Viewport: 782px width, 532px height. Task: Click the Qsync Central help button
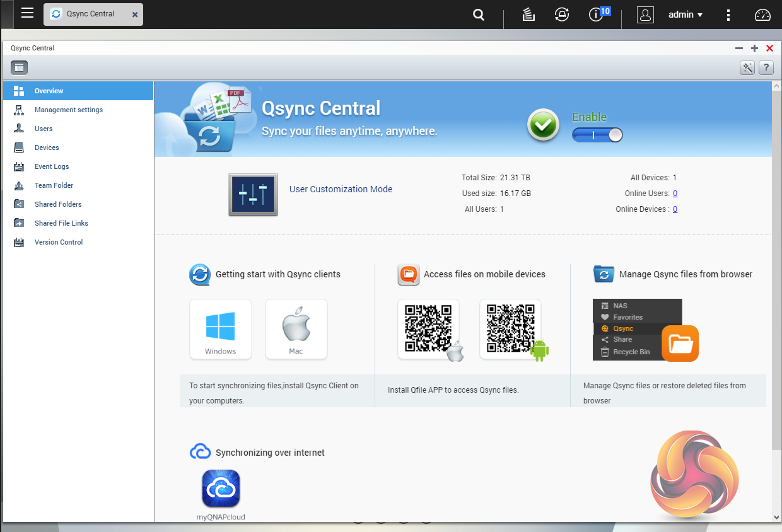coord(766,67)
